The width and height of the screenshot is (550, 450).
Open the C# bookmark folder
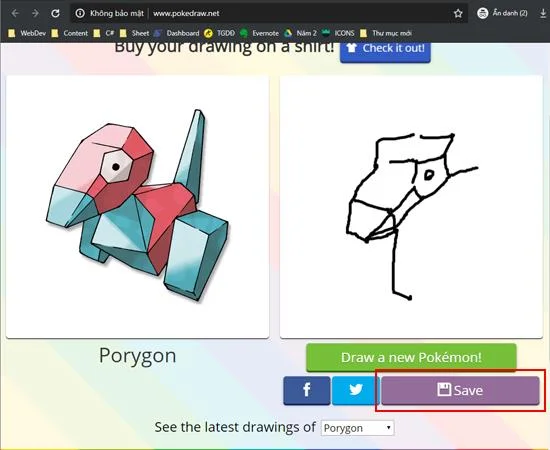(104, 33)
